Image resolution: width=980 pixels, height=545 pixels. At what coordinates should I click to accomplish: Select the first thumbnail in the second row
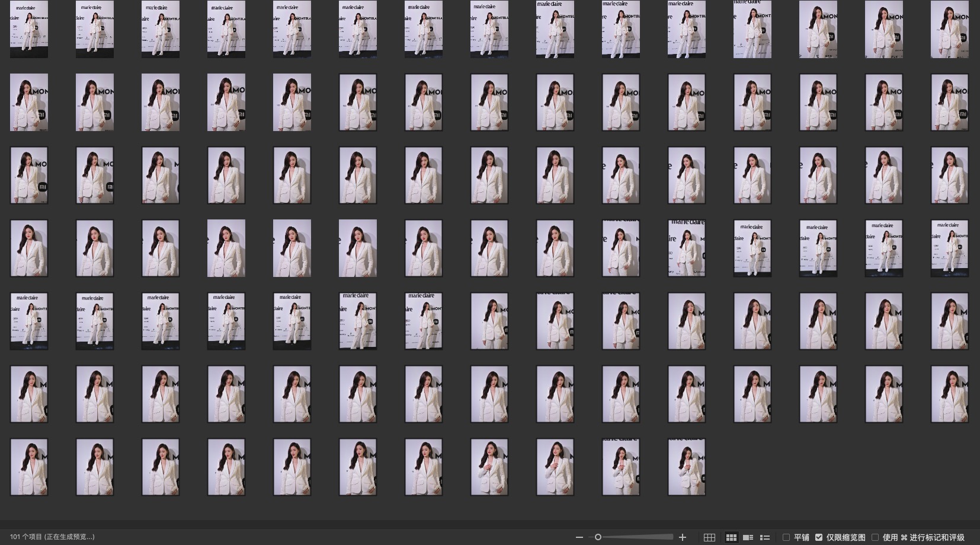tap(29, 102)
